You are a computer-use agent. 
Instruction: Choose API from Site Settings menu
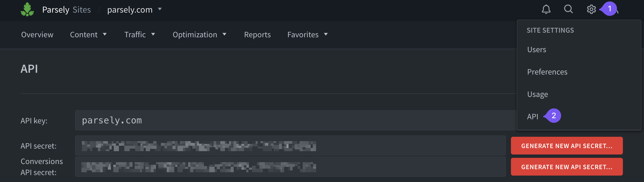pyautogui.click(x=533, y=117)
